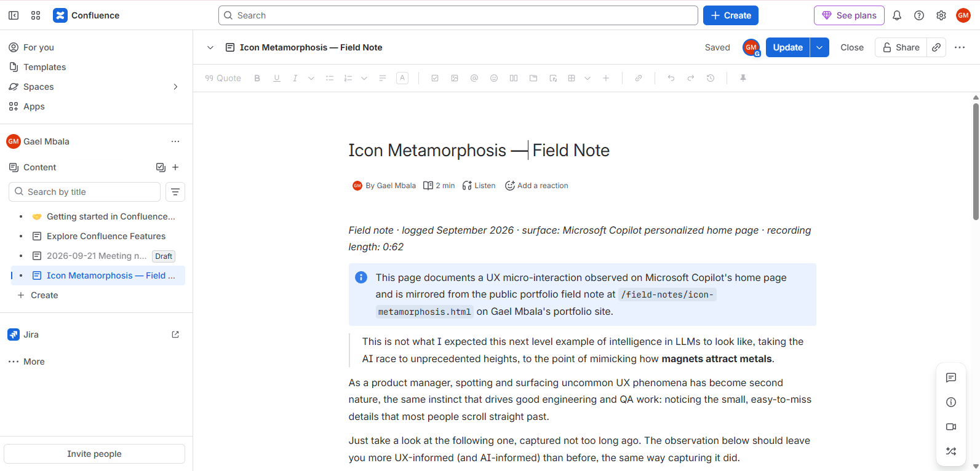Image resolution: width=980 pixels, height=471 pixels.
Task: Click the page vertical scrollbar
Action: point(976,162)
